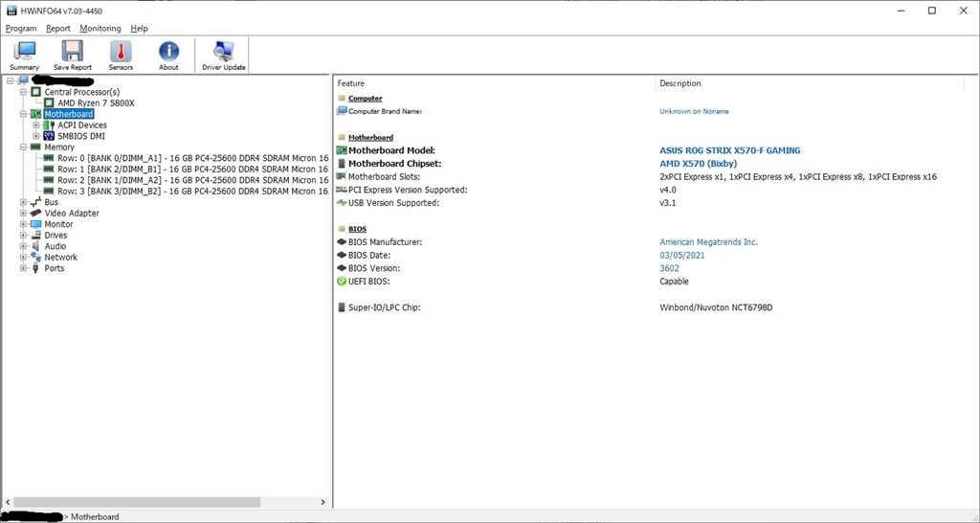Open the Program menu
Screen dimensions: 980x523
[x=21, y=29]
